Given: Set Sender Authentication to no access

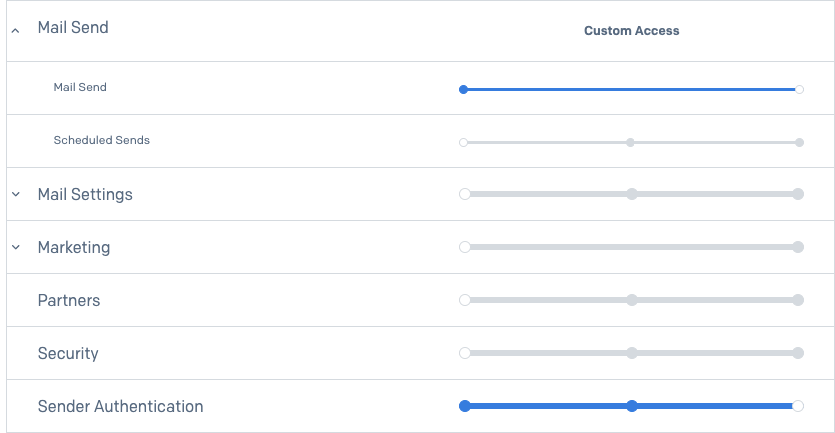Looking at the screenshot, I should click(x=464, y=406).
